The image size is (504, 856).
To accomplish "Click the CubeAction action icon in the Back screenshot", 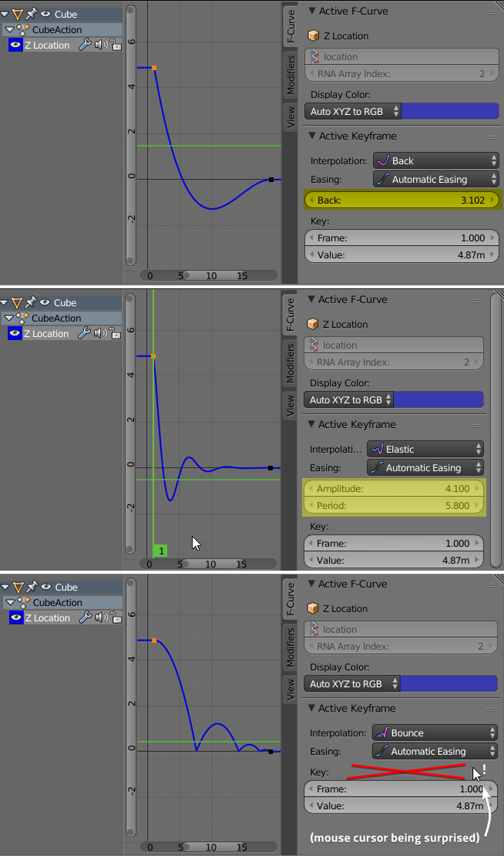I will tap(23, 29).
